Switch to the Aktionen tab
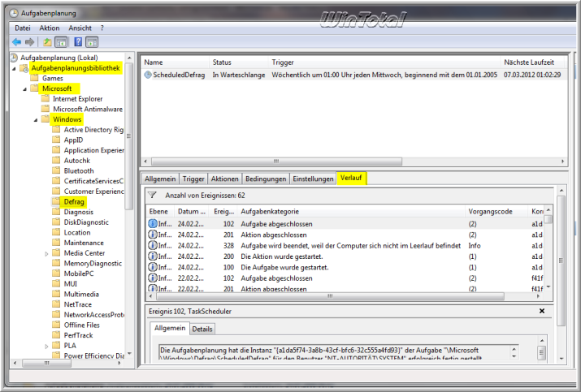The width and height of the screenshot is (581, 392). 224,179
